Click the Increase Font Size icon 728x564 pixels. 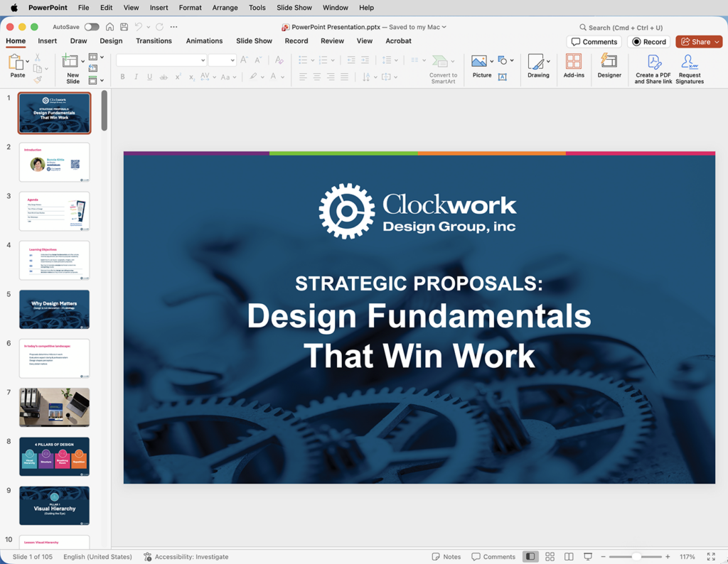pos(245,60)
